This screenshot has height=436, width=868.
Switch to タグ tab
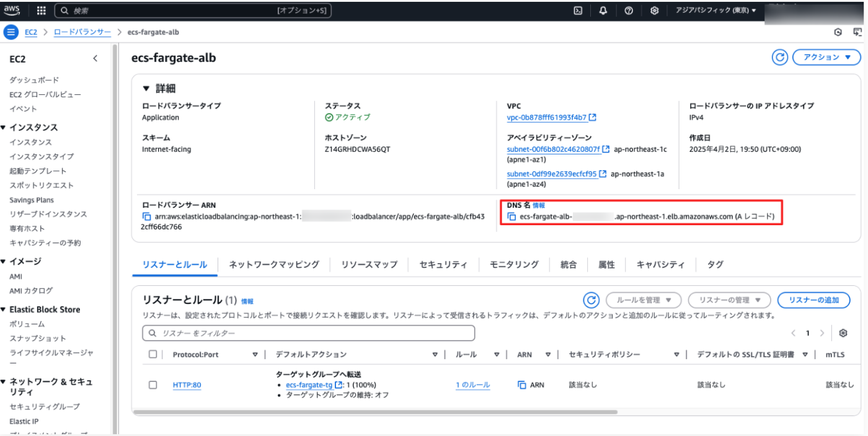click(715, 265)
